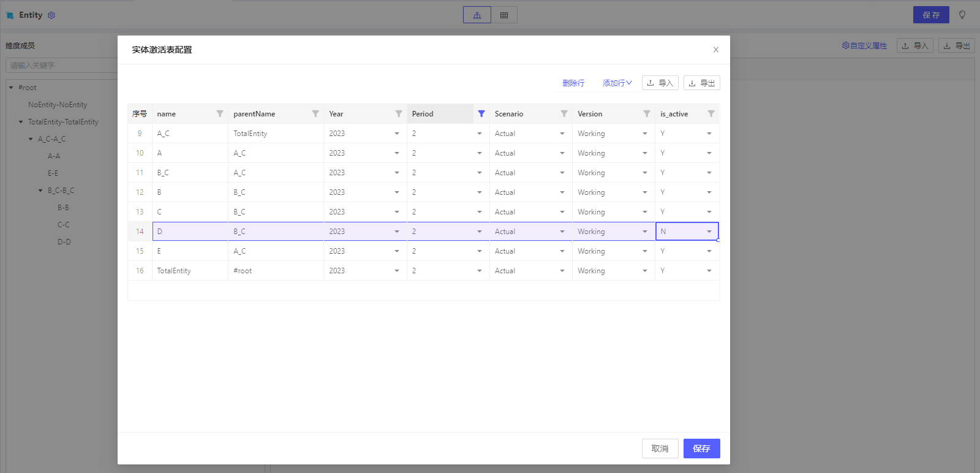Image resolution: width=980 pixels, height=473 pixels.
Task: Expand Year dropdown in row 9
Action: coord(397,134)
